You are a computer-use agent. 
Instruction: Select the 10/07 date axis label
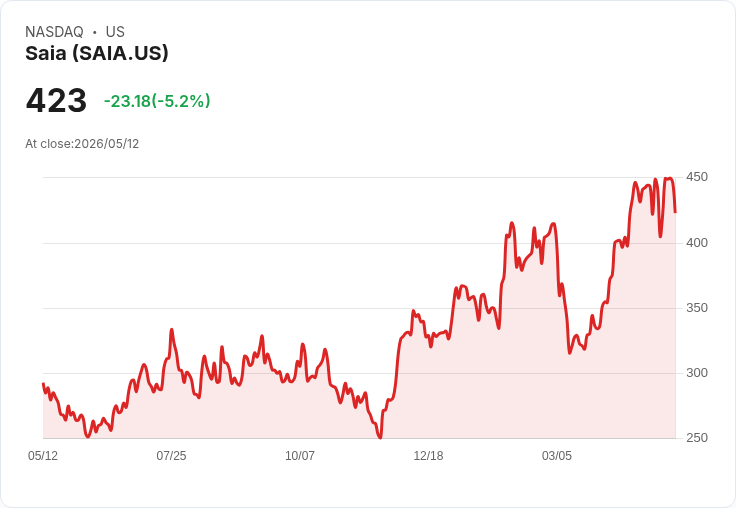coord(300,455)
